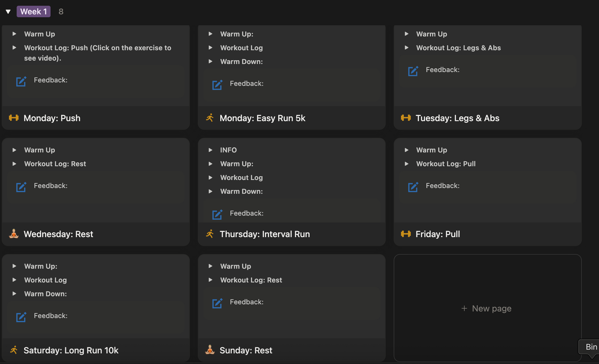Click the New page button
Screen dimensions: 599x364
point(487,308)
